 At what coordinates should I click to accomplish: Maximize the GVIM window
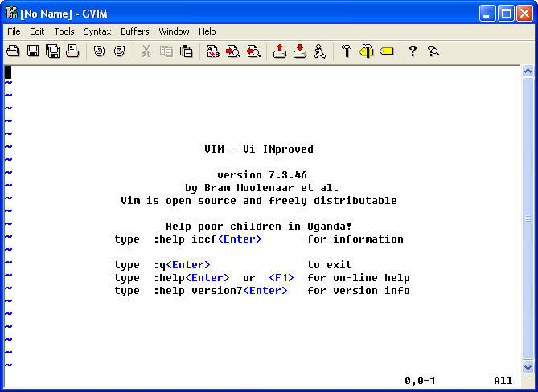point(506,14)
